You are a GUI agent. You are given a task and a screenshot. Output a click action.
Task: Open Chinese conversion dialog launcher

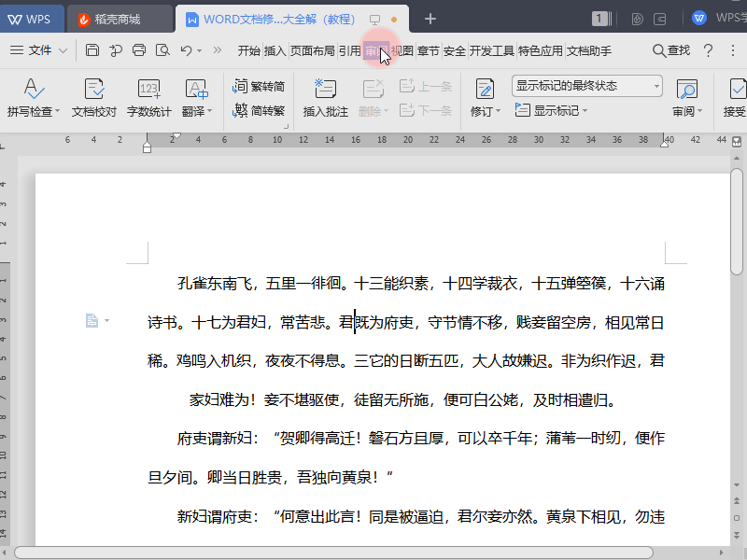(287, 127)
